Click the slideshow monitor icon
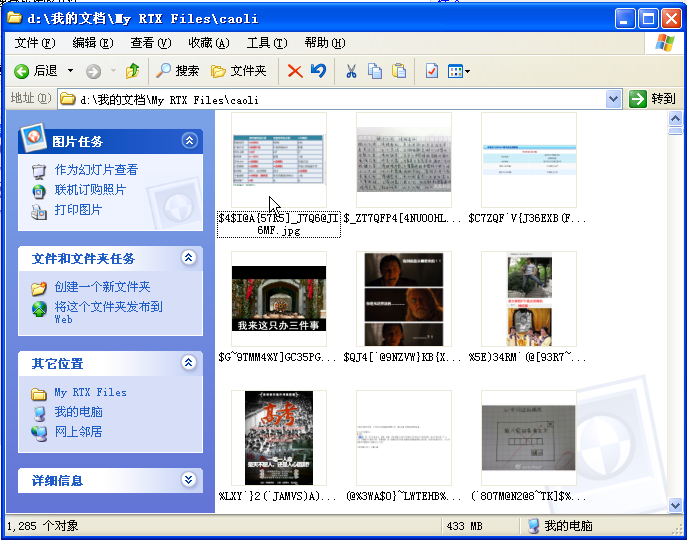The image size is (687, 540). pos(39,171)
